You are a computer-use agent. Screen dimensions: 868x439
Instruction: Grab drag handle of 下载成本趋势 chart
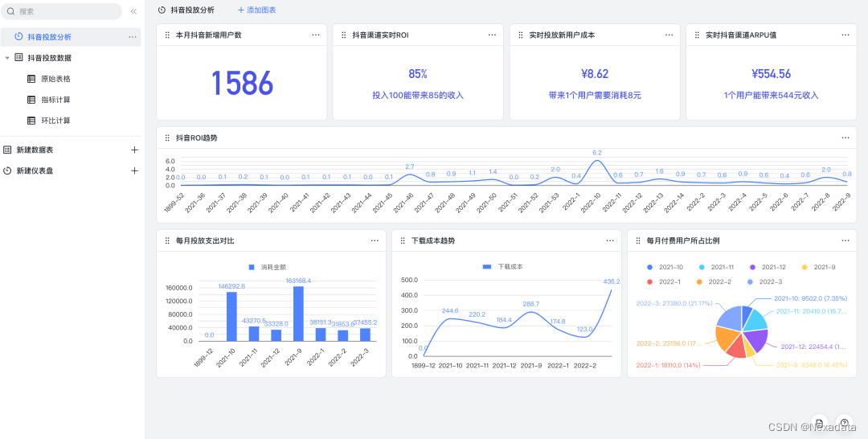coord(403,241)
